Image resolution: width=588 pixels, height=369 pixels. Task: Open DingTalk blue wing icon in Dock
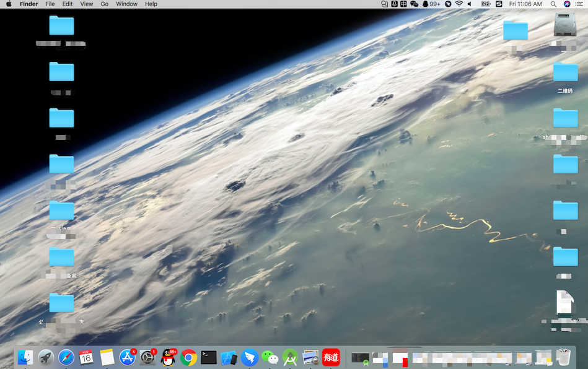pyautogui.click(x=249, y=357)
